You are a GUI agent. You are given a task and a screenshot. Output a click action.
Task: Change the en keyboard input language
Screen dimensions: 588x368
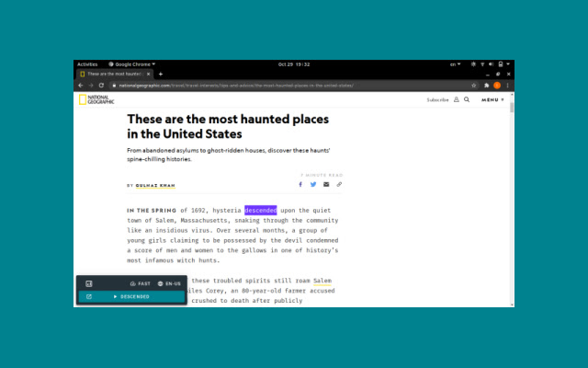[456, 64]
